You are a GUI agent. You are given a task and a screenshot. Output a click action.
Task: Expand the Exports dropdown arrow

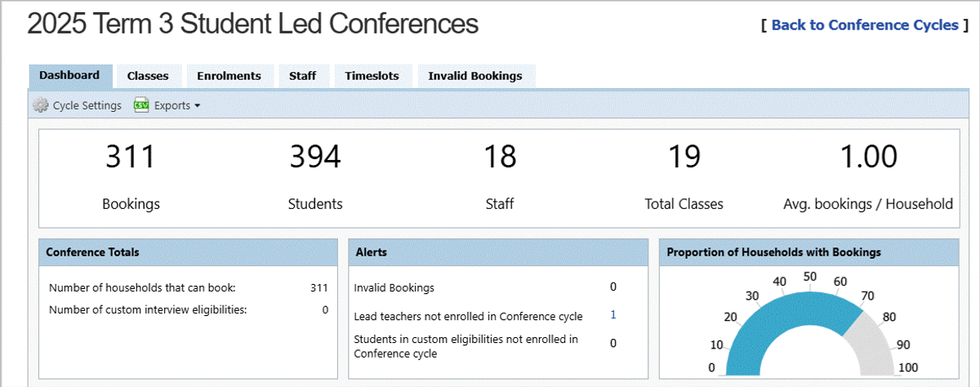[197, 106]
